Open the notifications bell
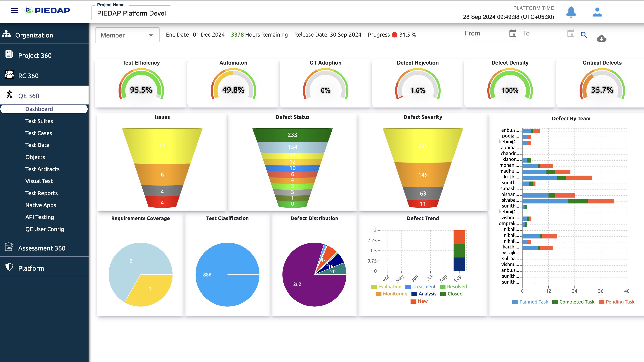Viewport: 644px width, 362px height. click(x=571, y=12)
